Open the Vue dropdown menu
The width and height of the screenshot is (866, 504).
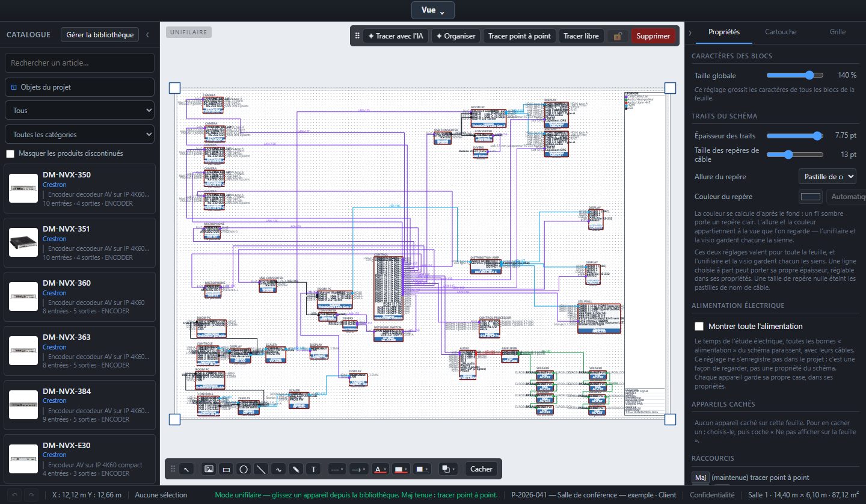(432, 10)
